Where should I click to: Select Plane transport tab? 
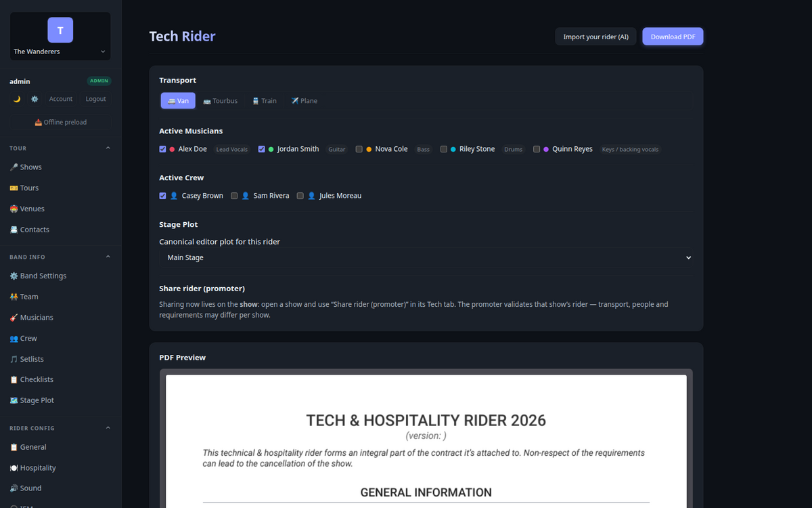click(304, 101)
